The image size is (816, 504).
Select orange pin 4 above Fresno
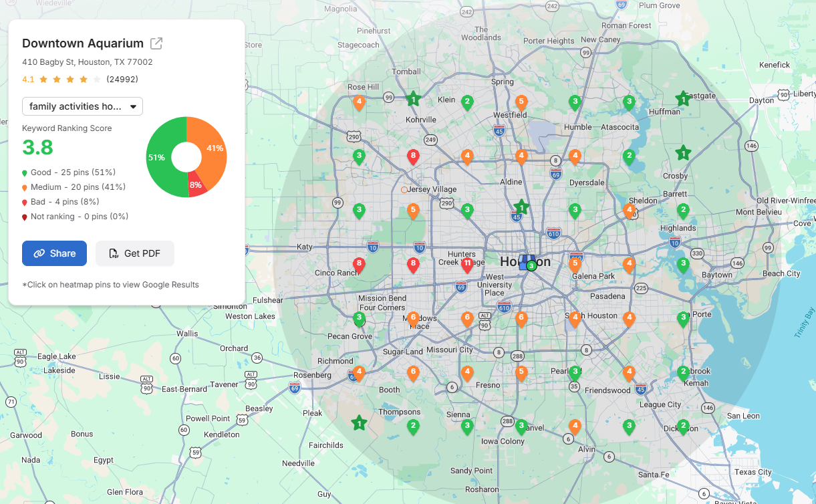click(467, 372)
